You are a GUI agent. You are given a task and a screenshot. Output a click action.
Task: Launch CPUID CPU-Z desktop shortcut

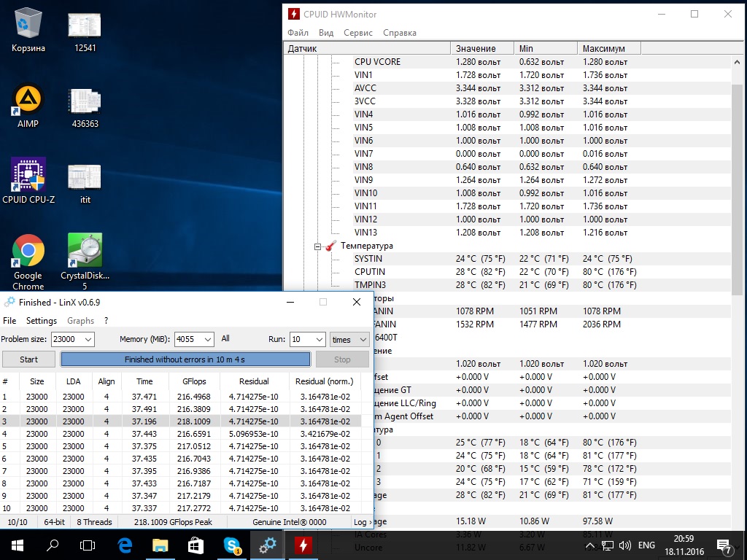(x=28, y=182)
